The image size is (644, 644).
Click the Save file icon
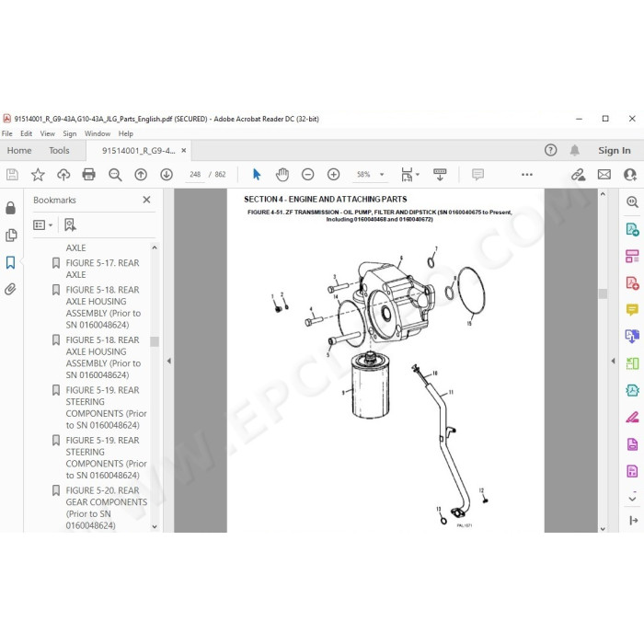12,175
